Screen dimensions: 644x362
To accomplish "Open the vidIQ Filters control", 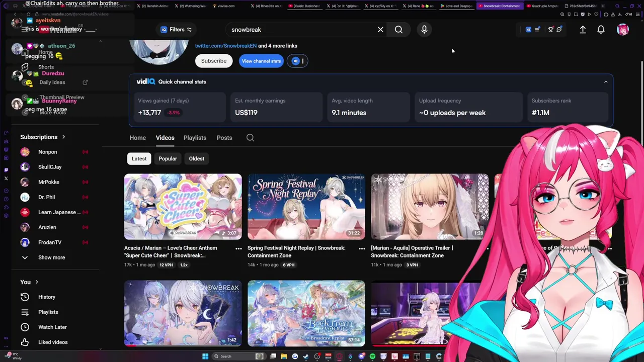I will pos(176,30).
